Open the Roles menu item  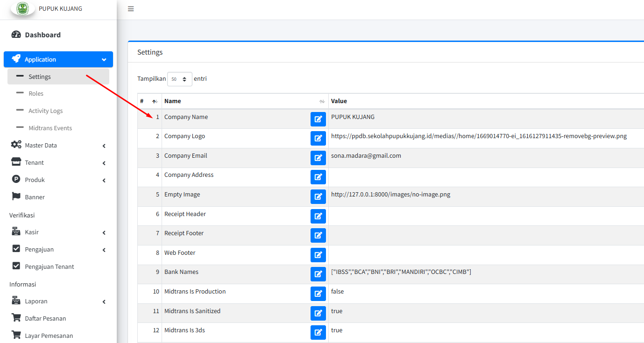click(x=36, y=93)
